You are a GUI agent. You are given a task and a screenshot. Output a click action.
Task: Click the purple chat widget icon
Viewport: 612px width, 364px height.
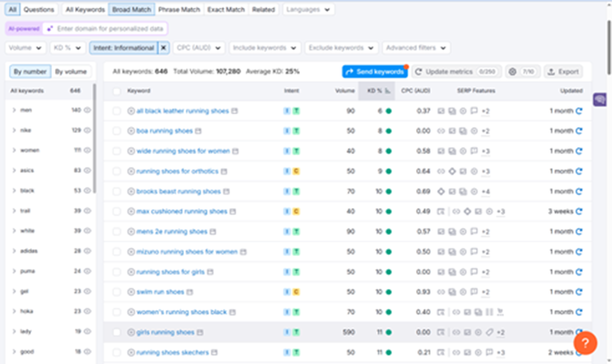click(600, 100)
